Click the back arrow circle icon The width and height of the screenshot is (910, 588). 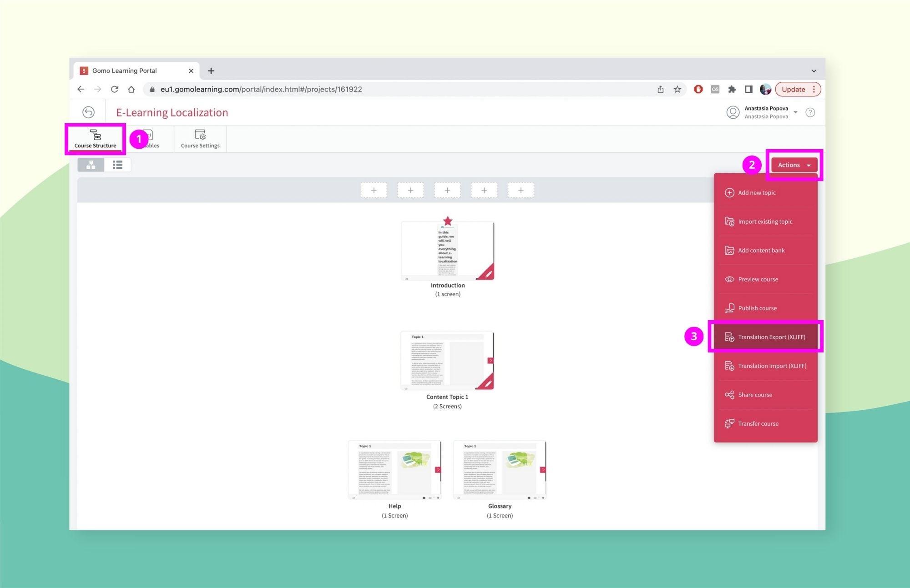pos(89,112)
